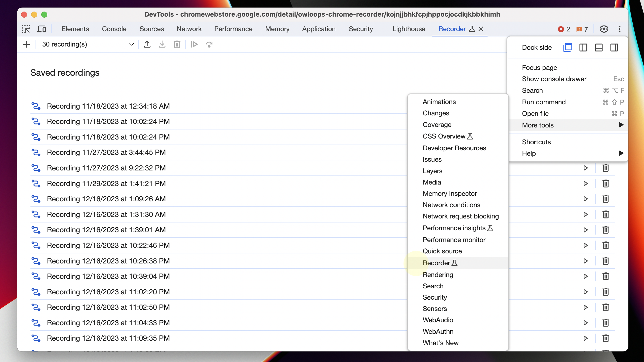The height and width of the screenshot is (362, 644).
Task: Delete recording 12/16/2023 at 10:22:46 PM
Action: click(606, 245)
